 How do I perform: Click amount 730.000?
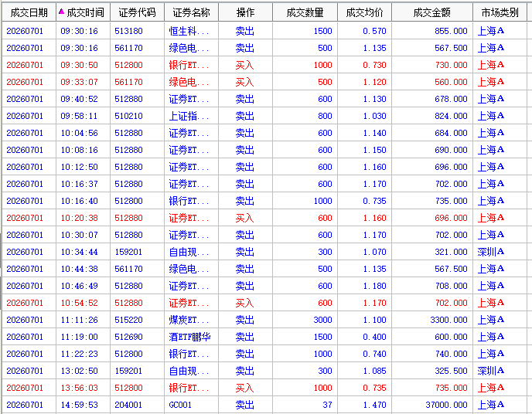pos(452,65)
